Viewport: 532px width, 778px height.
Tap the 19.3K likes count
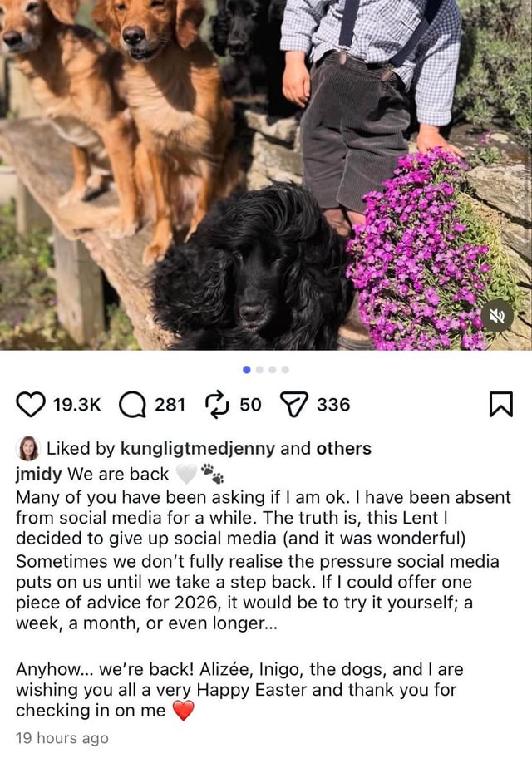[76, 405]
